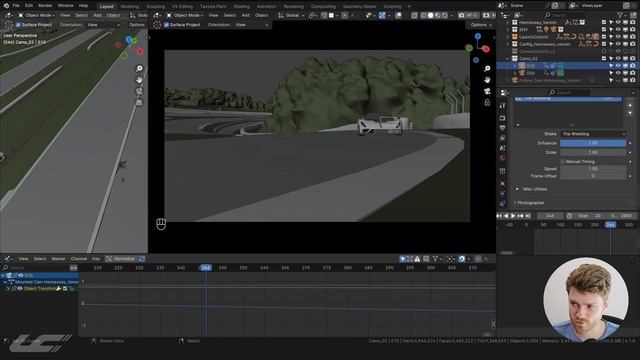The image size is (640, 360).
Task: Toggle Manual Timing checkbox
Action: click(x=563, y=162)
